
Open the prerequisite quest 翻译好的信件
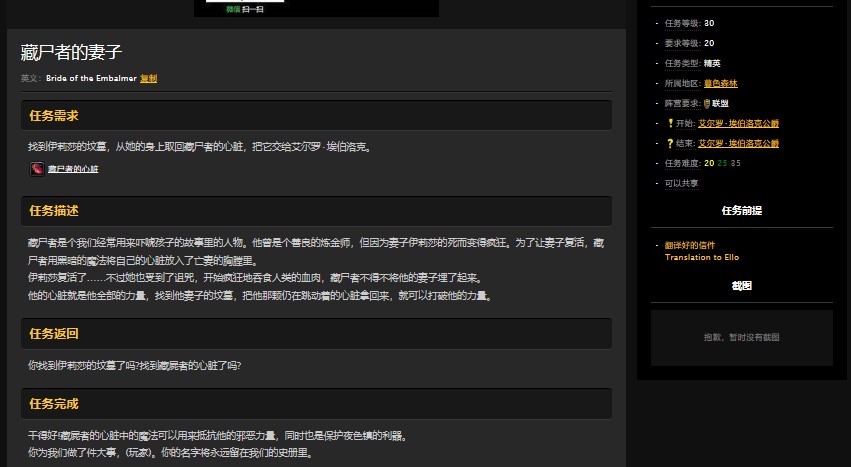pyautogui.click(x=690, y=245)
